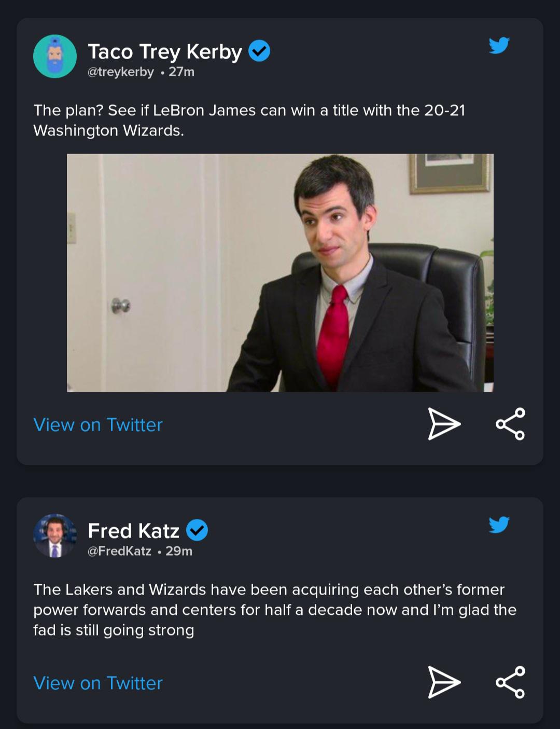Click the verified badge next to Fred Katz

[197, 530]
